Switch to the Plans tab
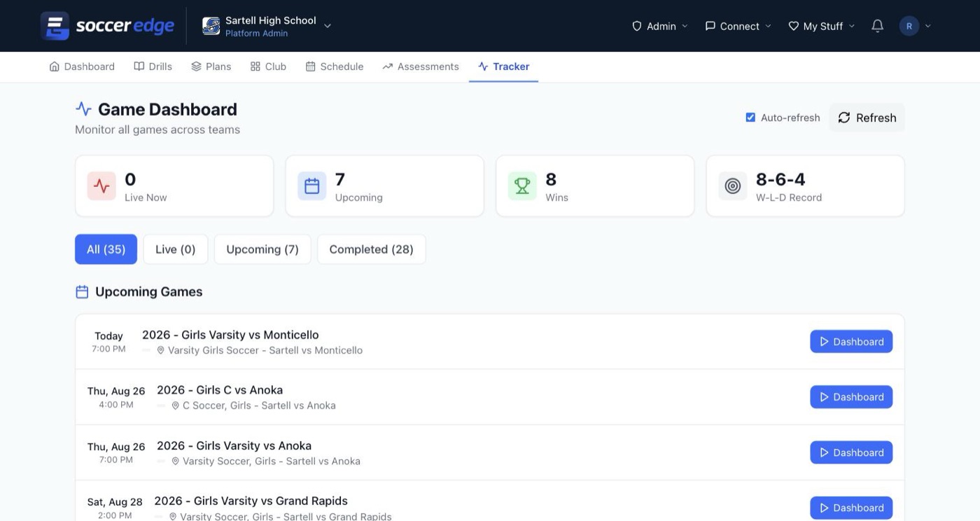The width and height of the screenshot is (980, 521). coord(211,67)
